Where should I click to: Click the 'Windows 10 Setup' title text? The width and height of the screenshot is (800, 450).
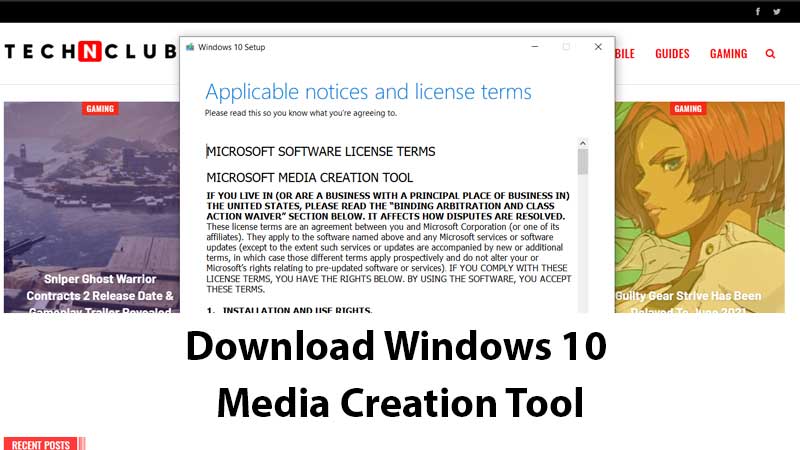pyautogui.click(x=232, y=47)
